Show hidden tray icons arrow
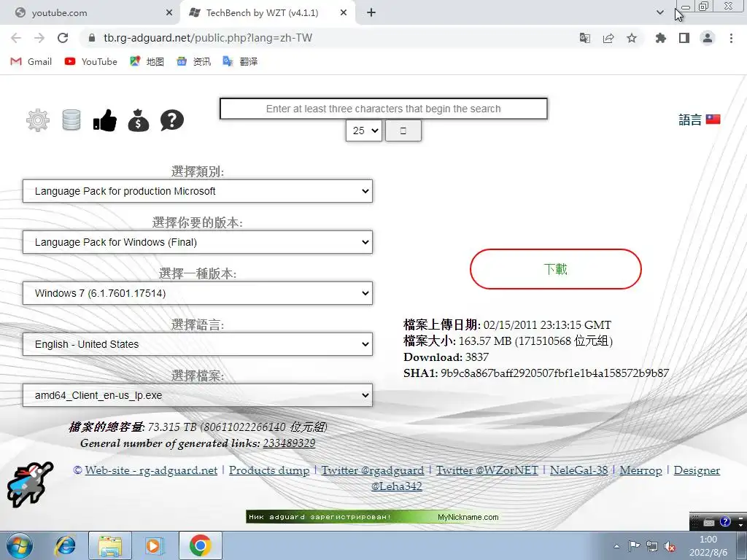Image resolution: width=747 pixels, height=560 pixels. (617, 546)
